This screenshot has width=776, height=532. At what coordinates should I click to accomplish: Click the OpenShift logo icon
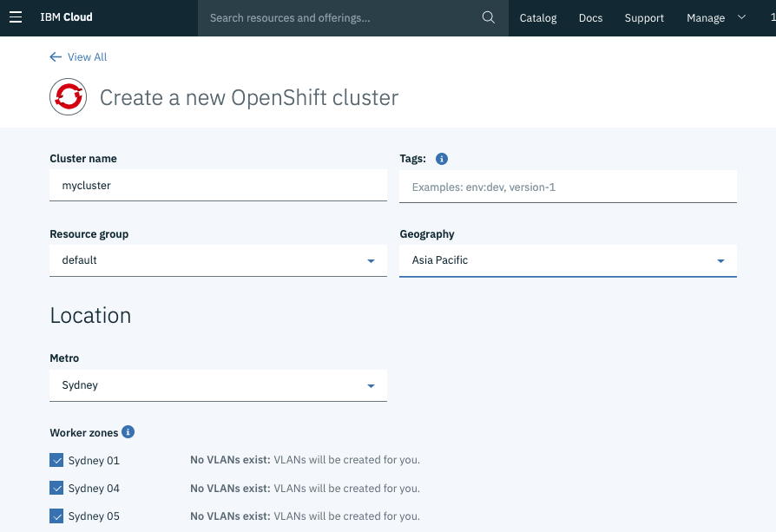69,97
